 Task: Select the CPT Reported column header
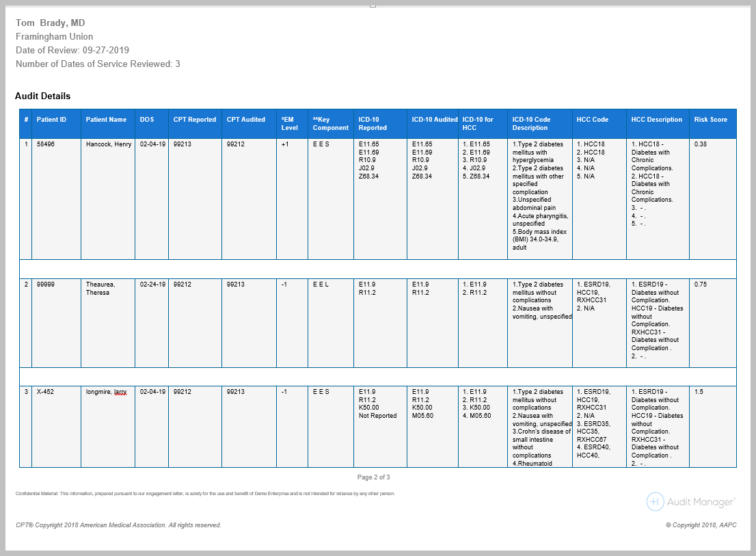coord(194,120)
